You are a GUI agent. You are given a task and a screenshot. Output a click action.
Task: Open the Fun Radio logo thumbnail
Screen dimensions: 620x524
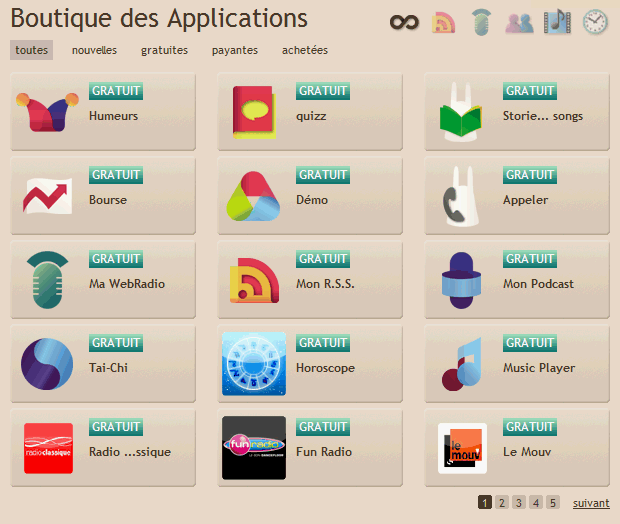coord(254,448)
